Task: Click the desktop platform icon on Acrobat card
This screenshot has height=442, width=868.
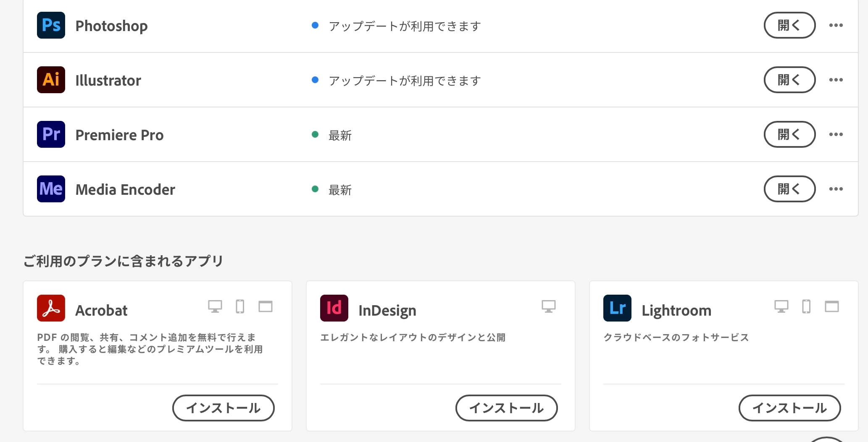Action: point(215,306)
